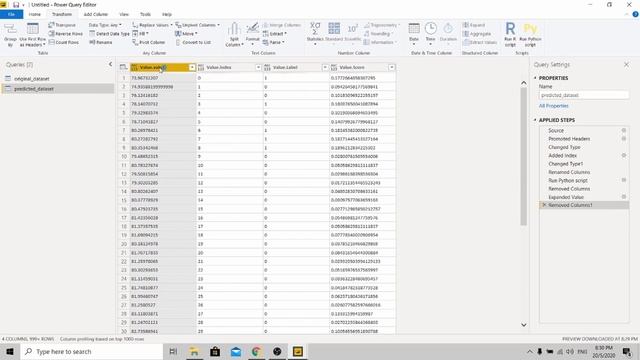
Task: Open the Fill dropdown
Action: point(140,33)
